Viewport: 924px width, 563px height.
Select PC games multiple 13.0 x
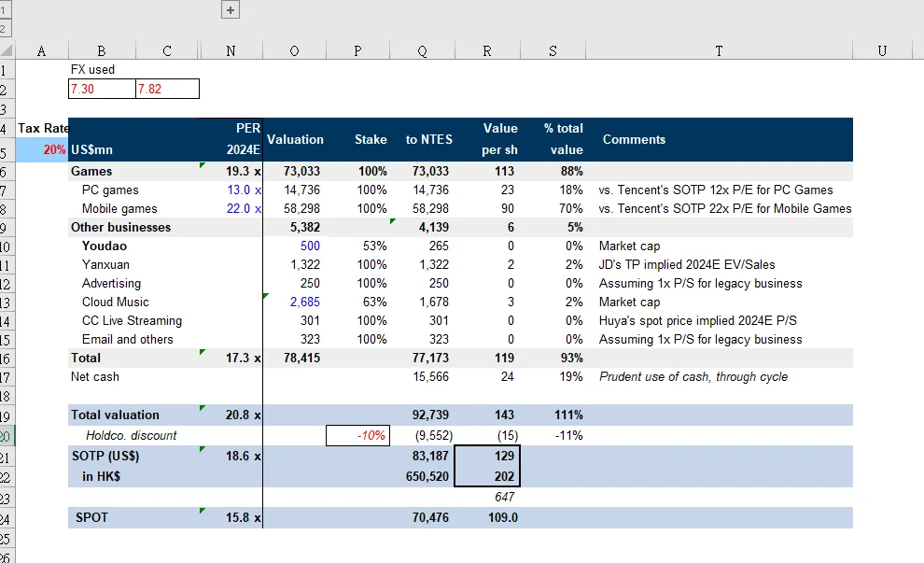[x=231, y=190]
